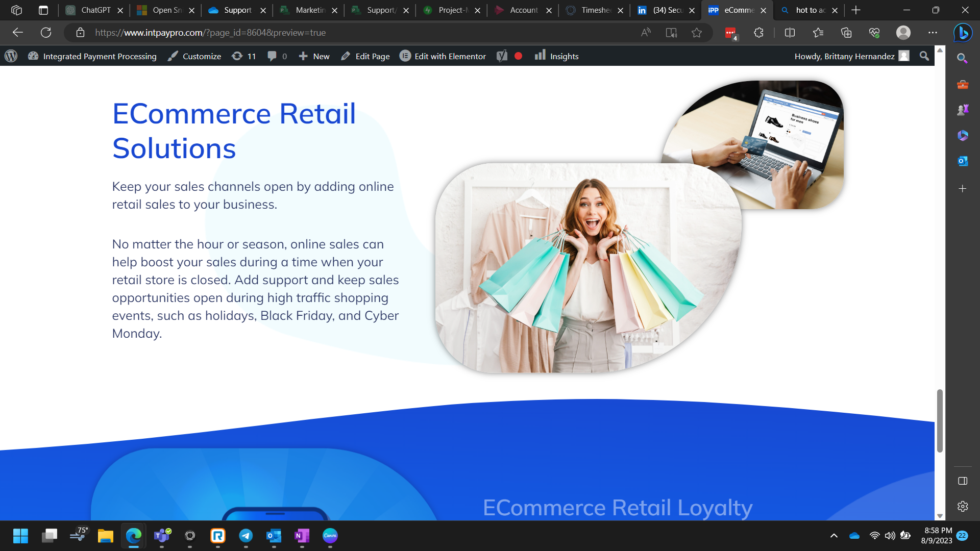Open the 11 pending updates link

tap(244, 56)
